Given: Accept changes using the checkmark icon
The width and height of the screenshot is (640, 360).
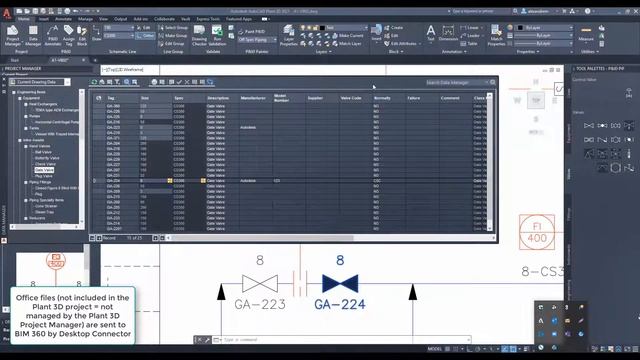Looking at the screenshot, I should coord(179,82).
